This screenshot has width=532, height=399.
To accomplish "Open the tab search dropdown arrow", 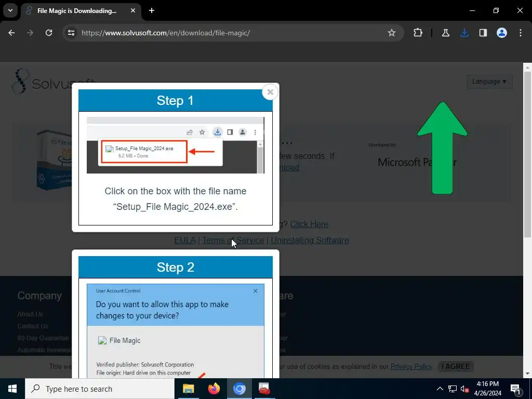I will (x=10, y=10).
